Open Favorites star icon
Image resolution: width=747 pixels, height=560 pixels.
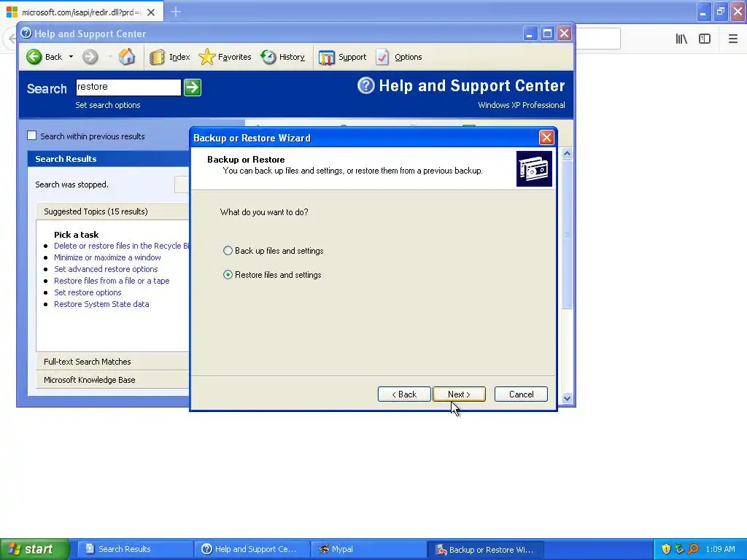[x=206, y=57]
